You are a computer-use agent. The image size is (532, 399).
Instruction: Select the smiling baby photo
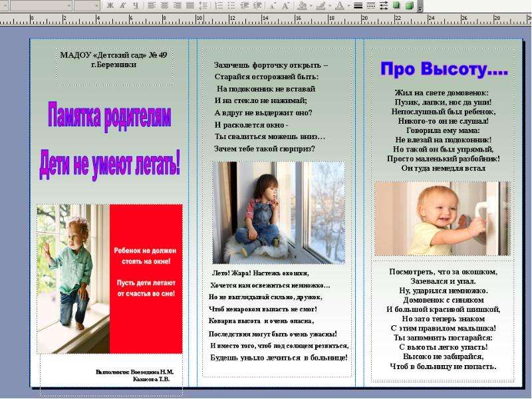click(x=442, y=218)
